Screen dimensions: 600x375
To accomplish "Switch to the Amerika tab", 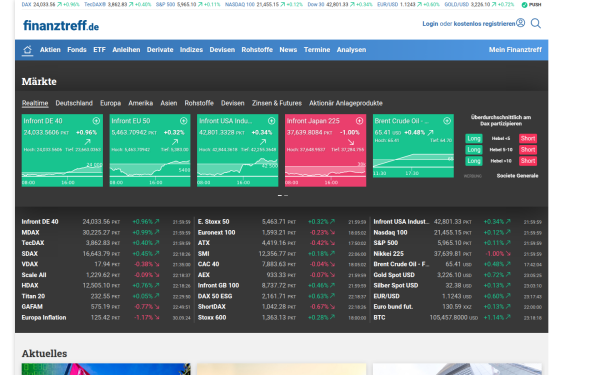I will pyautogui.click(x=140, y=103).
